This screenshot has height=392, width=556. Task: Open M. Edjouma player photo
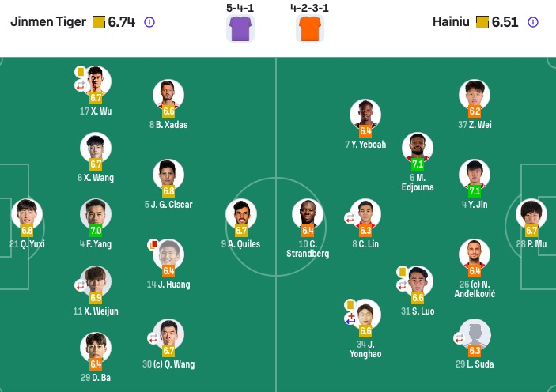418,148
